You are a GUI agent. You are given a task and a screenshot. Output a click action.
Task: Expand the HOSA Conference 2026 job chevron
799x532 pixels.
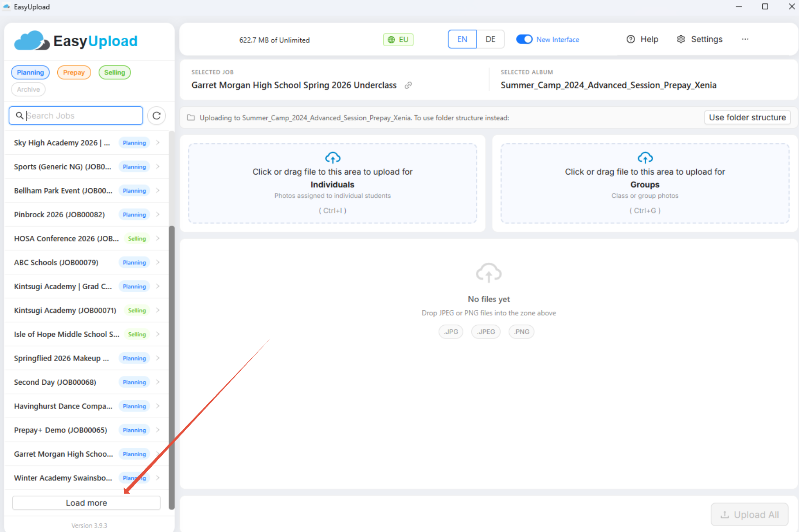point(158,238)
